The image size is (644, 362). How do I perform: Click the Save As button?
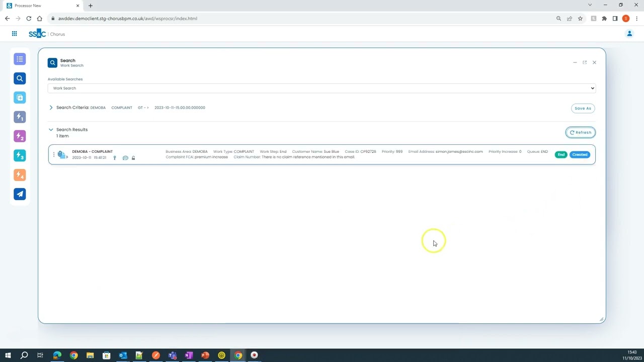click(x=583, y=108)
